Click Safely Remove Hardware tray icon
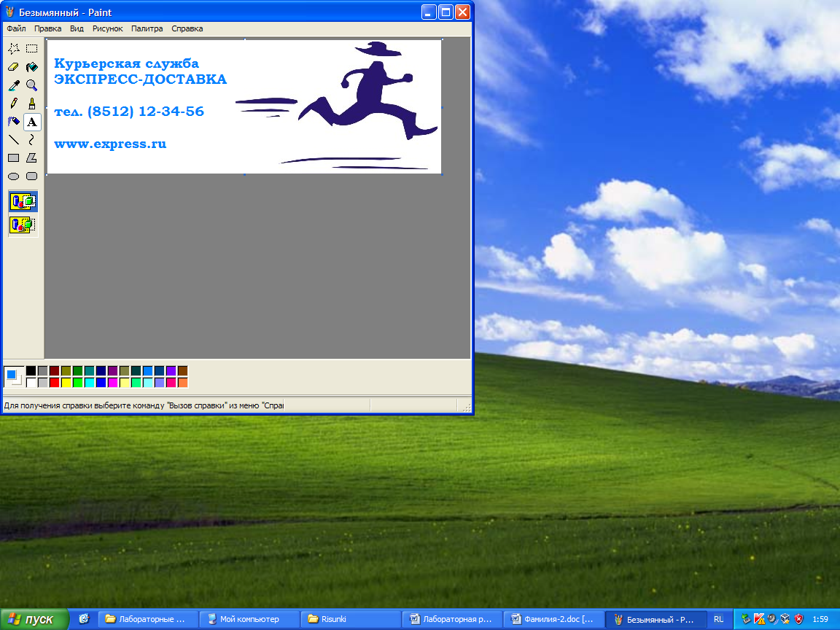This screenshot has height=630, width=840. (x=746, y=619)
